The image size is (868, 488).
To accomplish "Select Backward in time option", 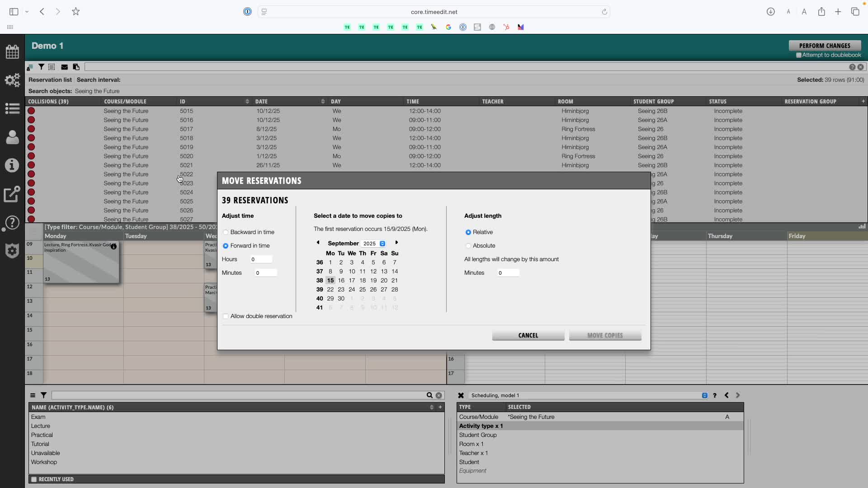I will (226, 232).
